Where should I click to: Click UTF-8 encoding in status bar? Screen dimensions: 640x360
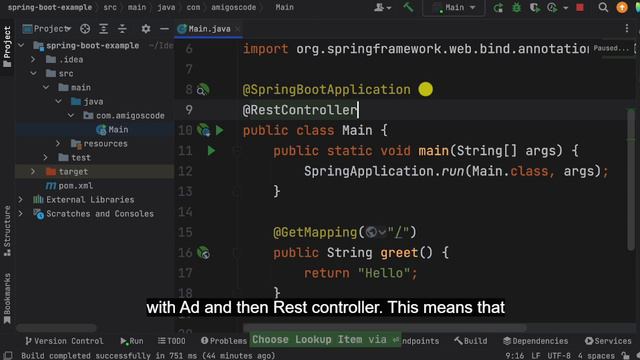point(559,356)
